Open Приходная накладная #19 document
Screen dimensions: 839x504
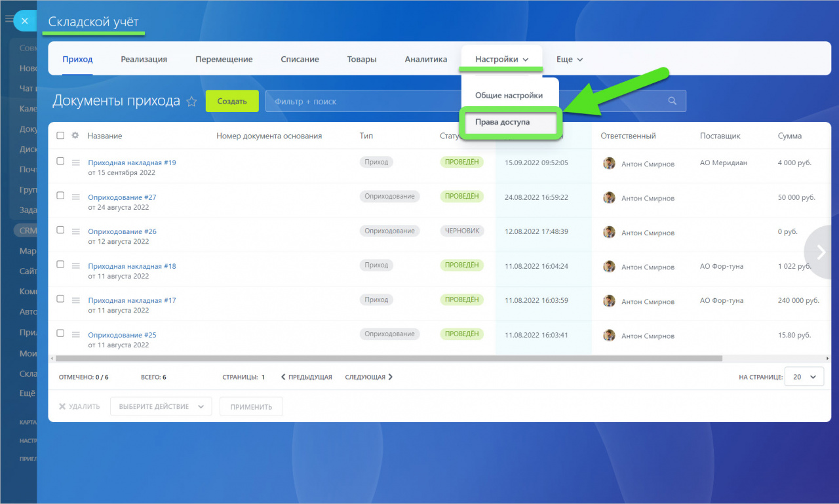132,163
